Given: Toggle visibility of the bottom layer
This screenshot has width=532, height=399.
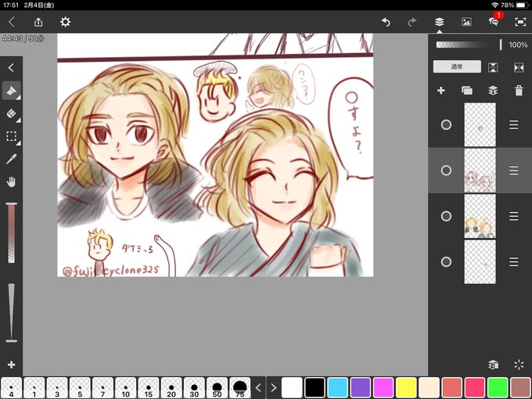Looking at the screenshot, I should [x=446, y=262].
